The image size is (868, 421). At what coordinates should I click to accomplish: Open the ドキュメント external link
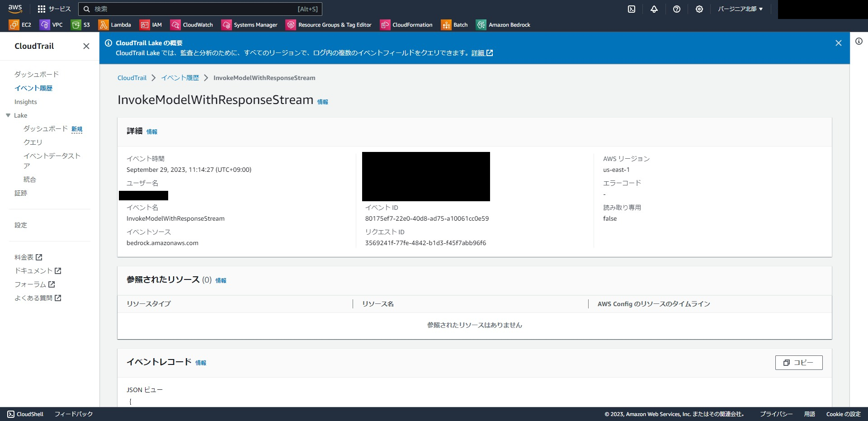[38, 271]
